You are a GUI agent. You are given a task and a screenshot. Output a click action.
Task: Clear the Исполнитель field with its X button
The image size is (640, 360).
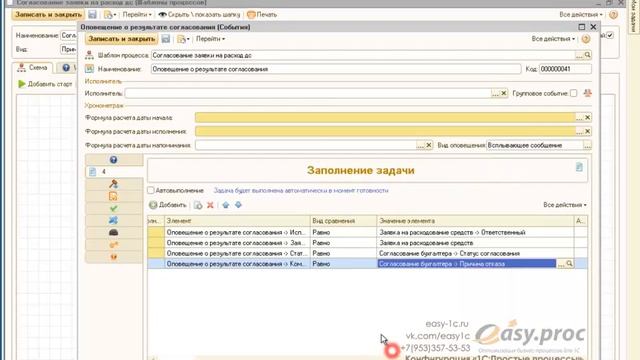pyautogui.click(x=504, y=93)
